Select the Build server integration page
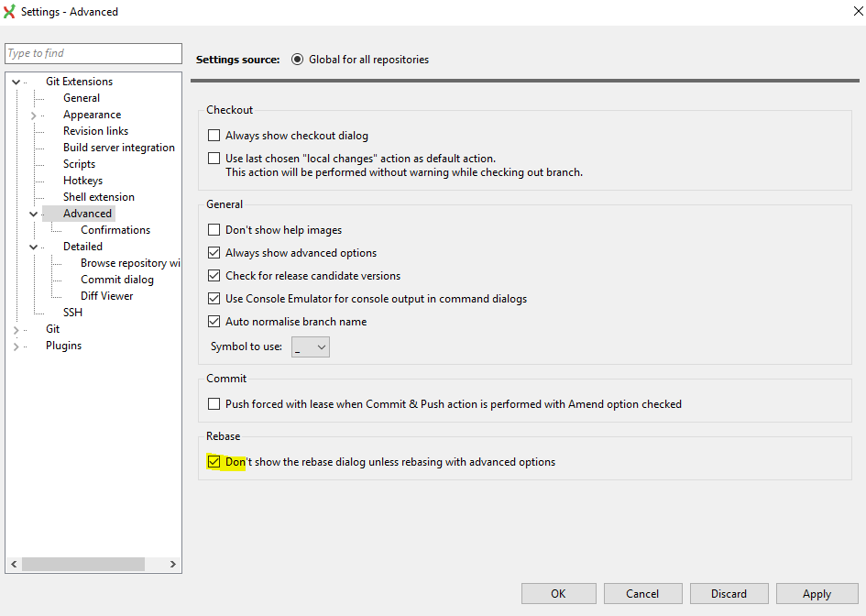Viewport: 866px width, 616px height. click(x=119, y=147)
